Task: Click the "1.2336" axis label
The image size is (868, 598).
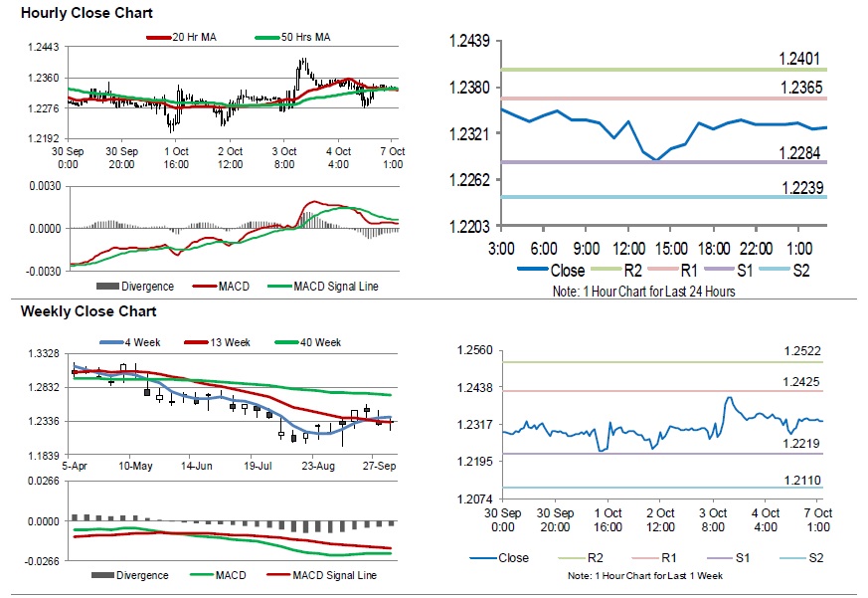Action: coord(43,421)
